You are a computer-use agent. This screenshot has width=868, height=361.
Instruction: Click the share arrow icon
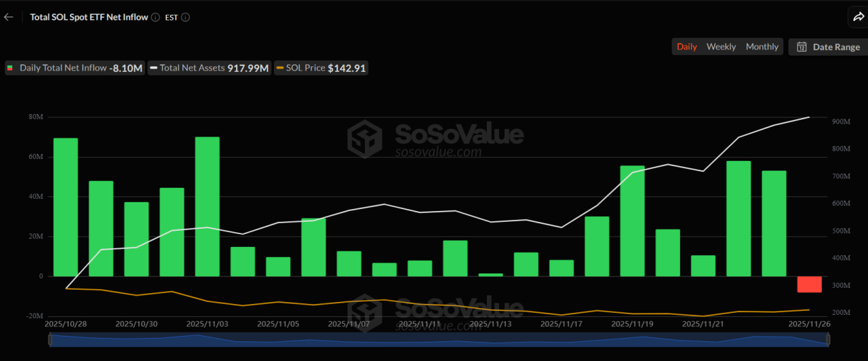(857, 18)
